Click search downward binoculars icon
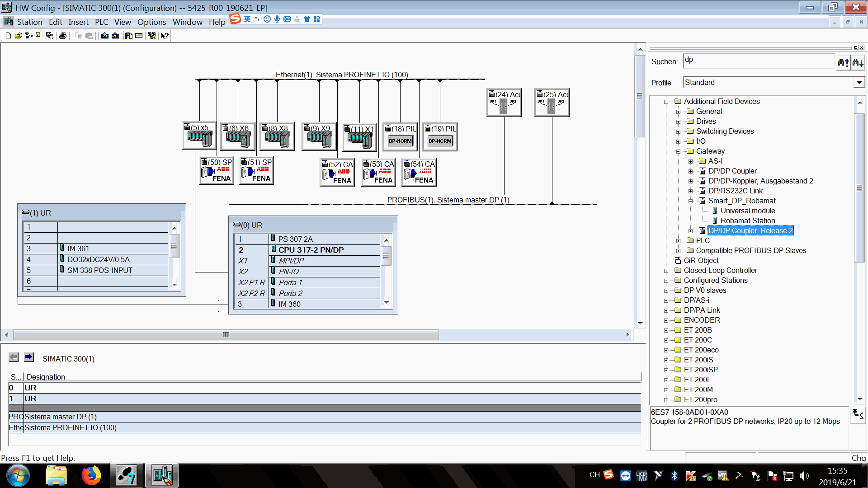The height and width of the screenshot is (488, 868). (858, 62)
